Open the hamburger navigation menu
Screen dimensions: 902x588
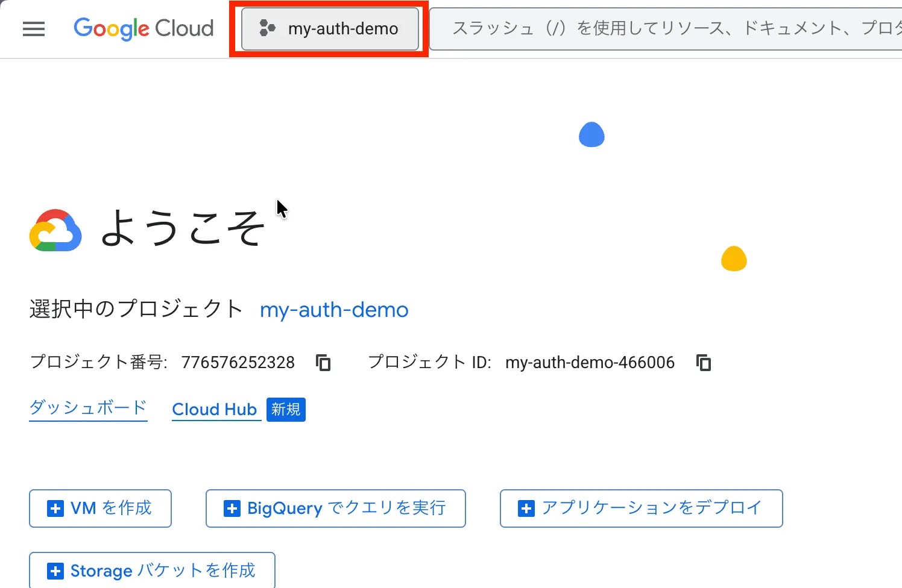[34, 29]
